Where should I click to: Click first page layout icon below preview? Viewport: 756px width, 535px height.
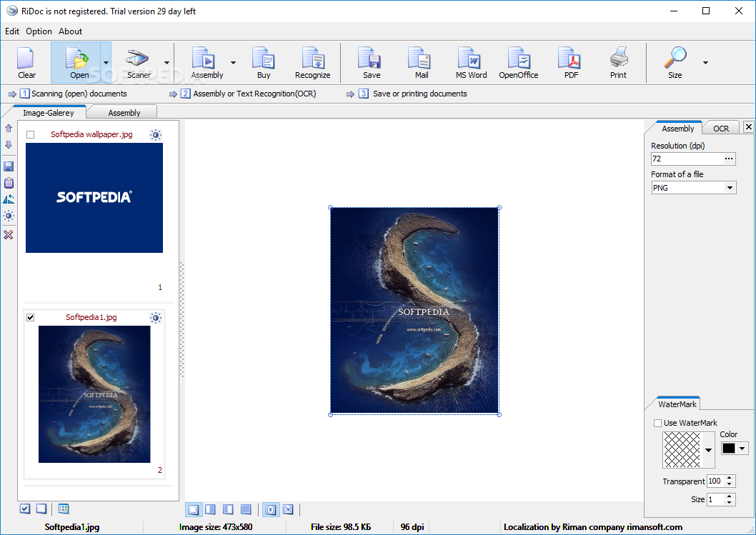pos(194,509)
